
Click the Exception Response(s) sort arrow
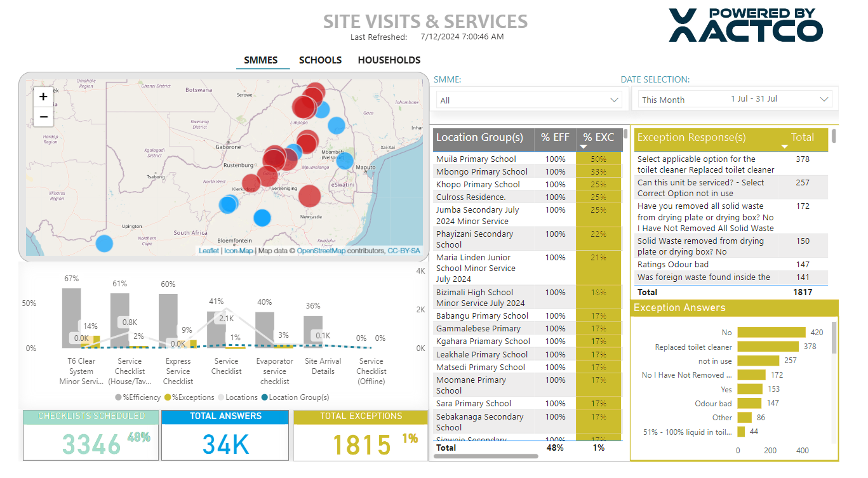click(x=784, y=147)
